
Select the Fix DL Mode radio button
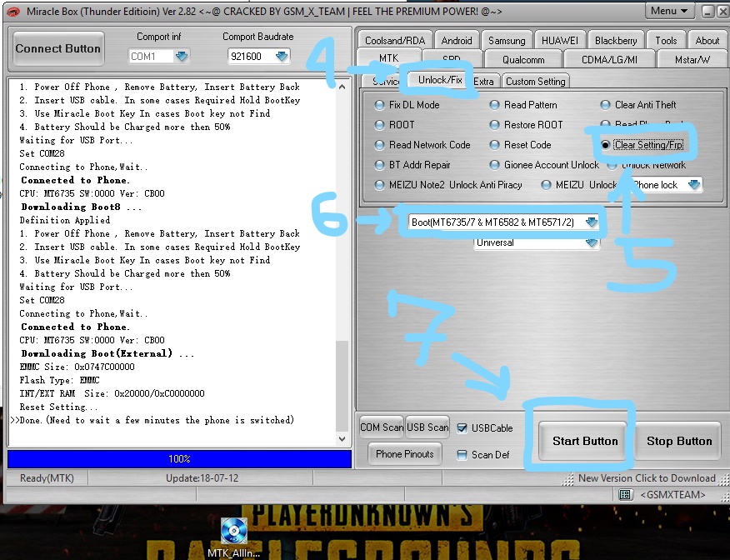(379, 105)
